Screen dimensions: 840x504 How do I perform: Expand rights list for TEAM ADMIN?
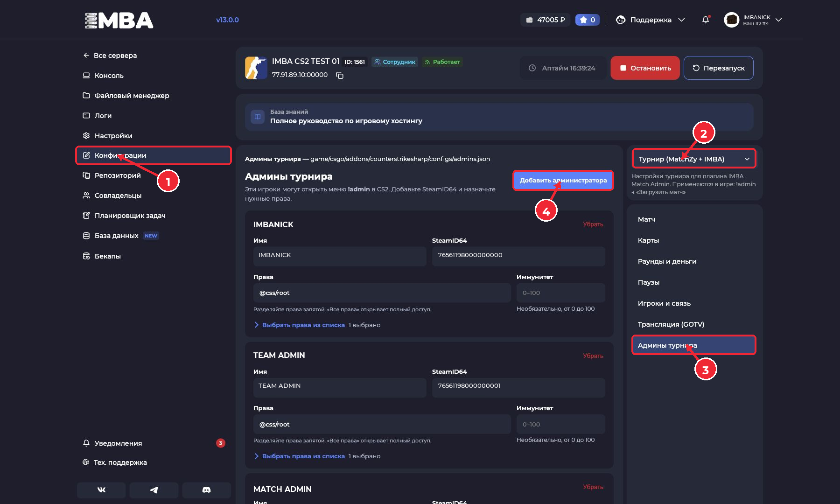pyautogui.click(x=299, y=456)
